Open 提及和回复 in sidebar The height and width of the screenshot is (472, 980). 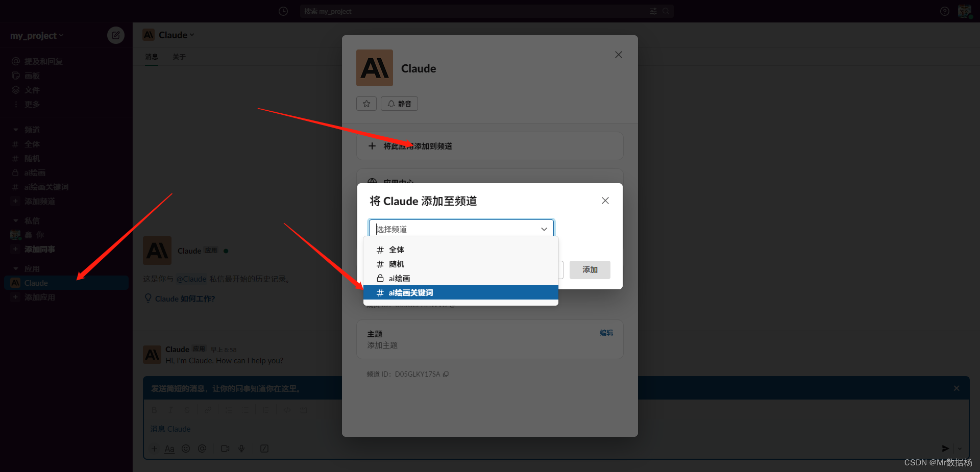[65, 61]
